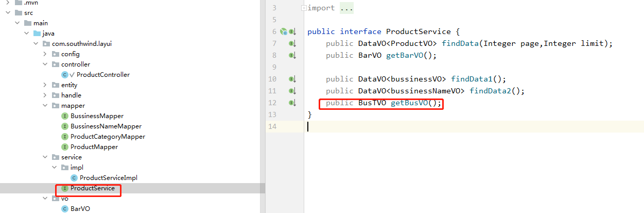Click the ProductMapper interface icon
Image resolution: width=644 pixels, height=213 pixels.
tap(64, 147)
